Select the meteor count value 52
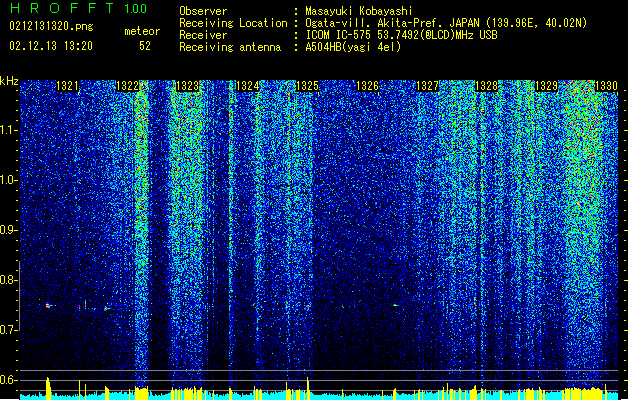 145,46
